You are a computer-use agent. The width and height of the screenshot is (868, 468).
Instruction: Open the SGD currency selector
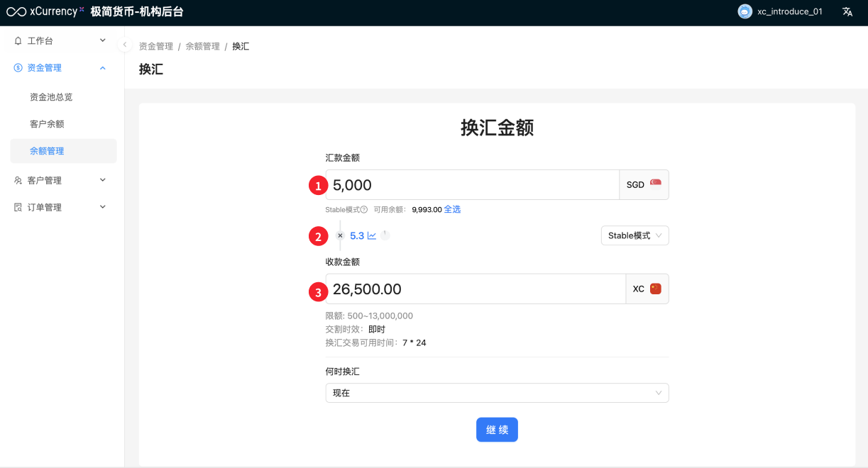pyautogui.click(x=644, y=184)
